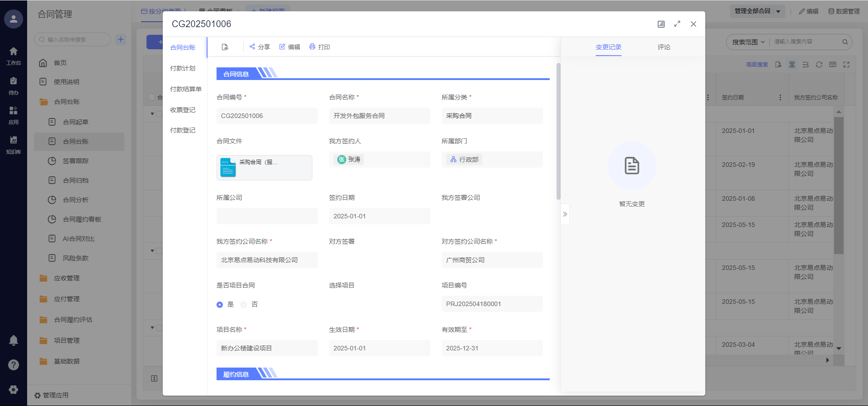Select the 是 radio option
The width and height of the screenshot is (868, 406).
220,305
